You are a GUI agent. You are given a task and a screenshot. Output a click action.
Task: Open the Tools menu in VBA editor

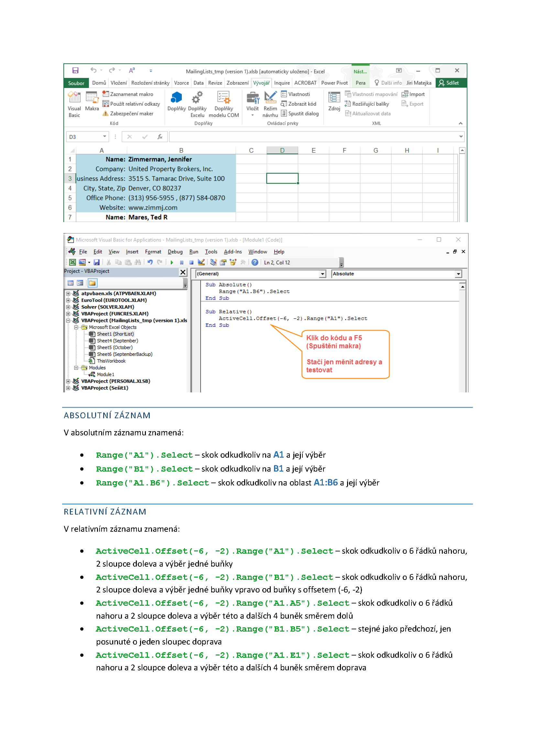[x=211, y=252]
